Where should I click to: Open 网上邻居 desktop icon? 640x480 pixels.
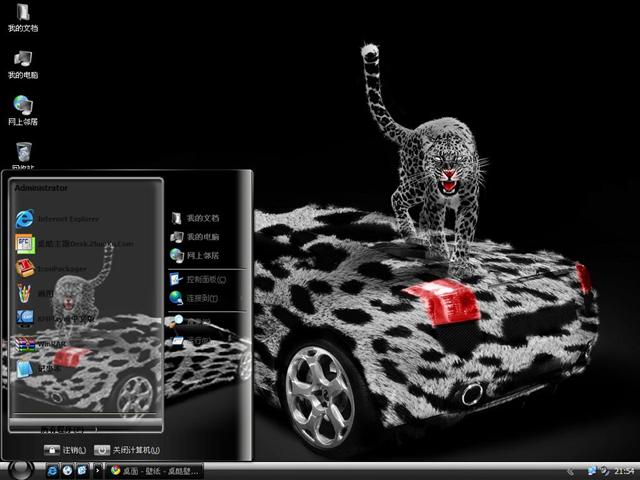(x=22, y=110)
